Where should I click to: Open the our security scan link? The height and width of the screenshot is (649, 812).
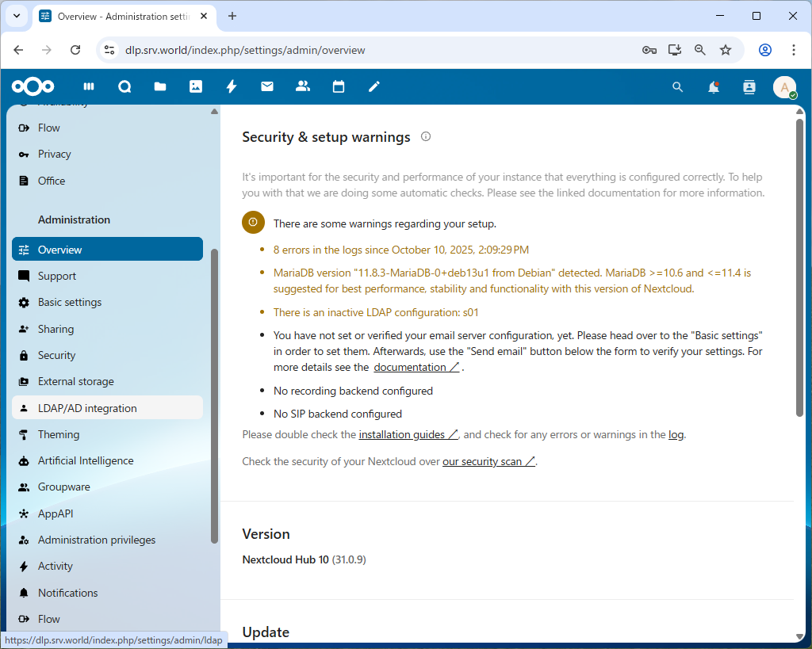[x=488, y=461]
